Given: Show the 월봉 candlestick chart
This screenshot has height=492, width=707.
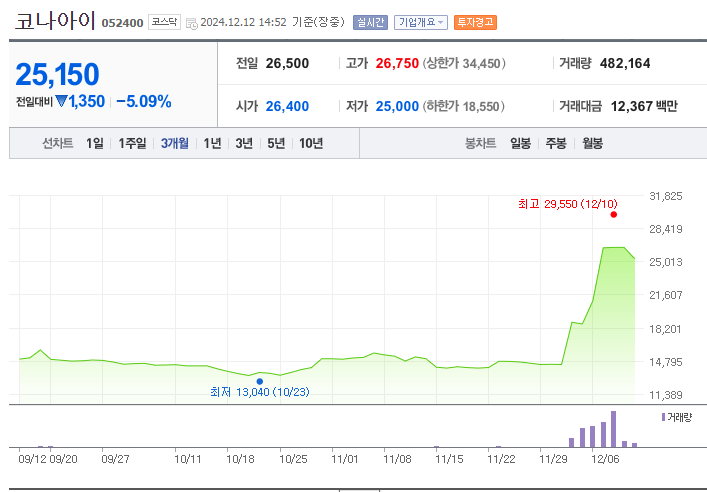Looking at the screenshot, I should click(592, 143).
